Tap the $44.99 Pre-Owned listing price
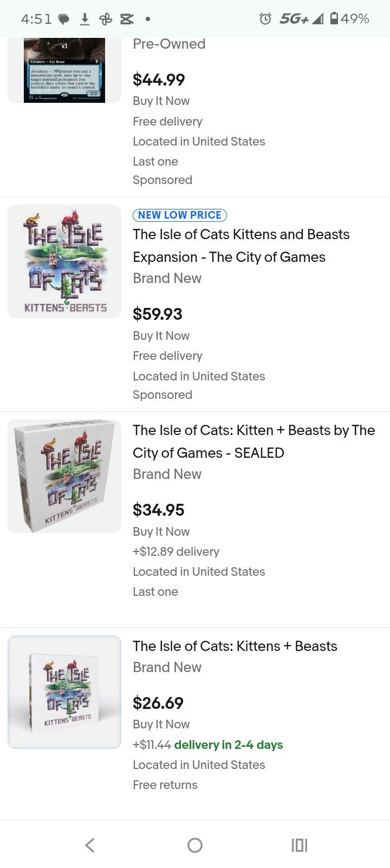Viewport: 390px width, 868px height. (x=159, y=80)
